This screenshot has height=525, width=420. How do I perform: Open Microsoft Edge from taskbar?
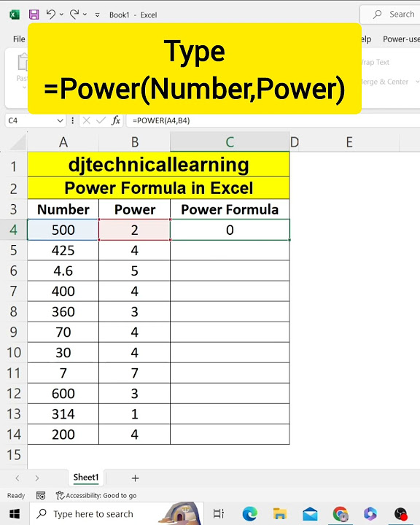pos(250,513)
